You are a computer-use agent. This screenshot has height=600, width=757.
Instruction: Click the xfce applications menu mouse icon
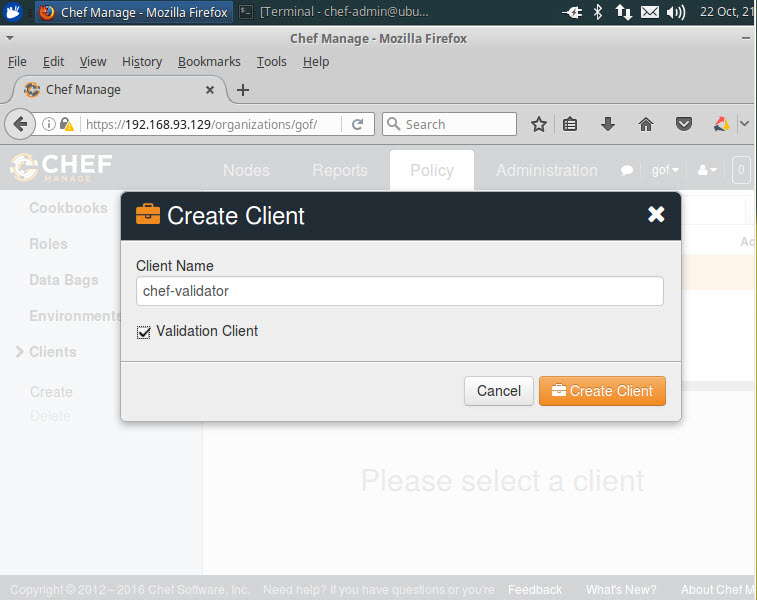click(13, 12)
